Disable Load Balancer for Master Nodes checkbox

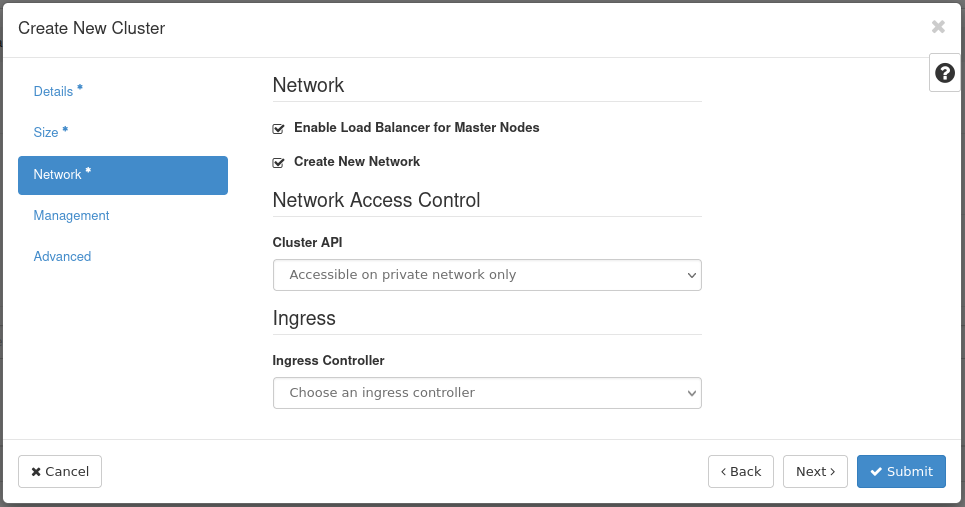point(279,129)
